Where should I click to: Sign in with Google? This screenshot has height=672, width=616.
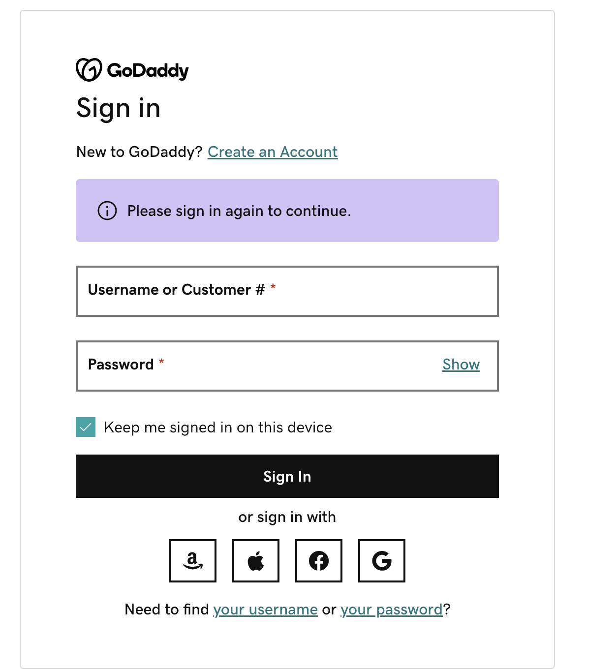click(382, 561)
